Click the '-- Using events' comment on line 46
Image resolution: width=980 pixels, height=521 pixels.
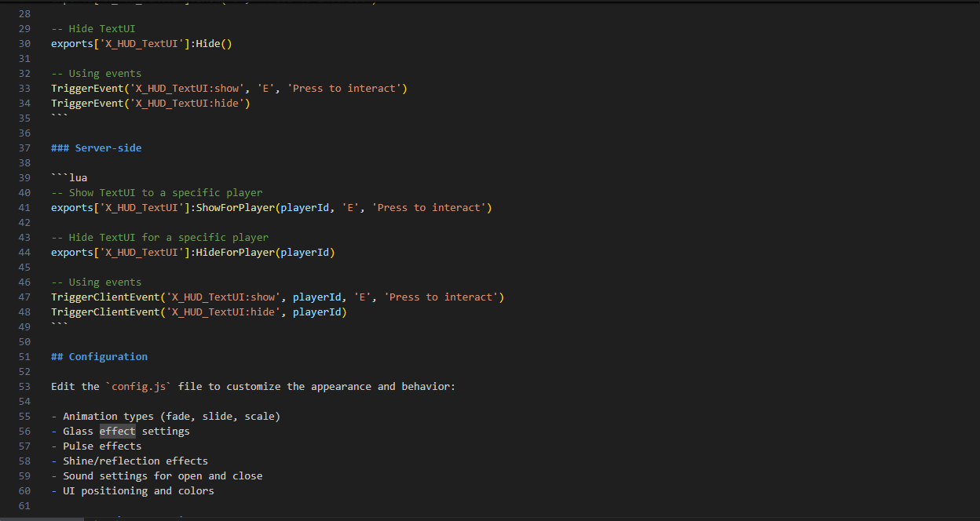(x=97, y=282)
